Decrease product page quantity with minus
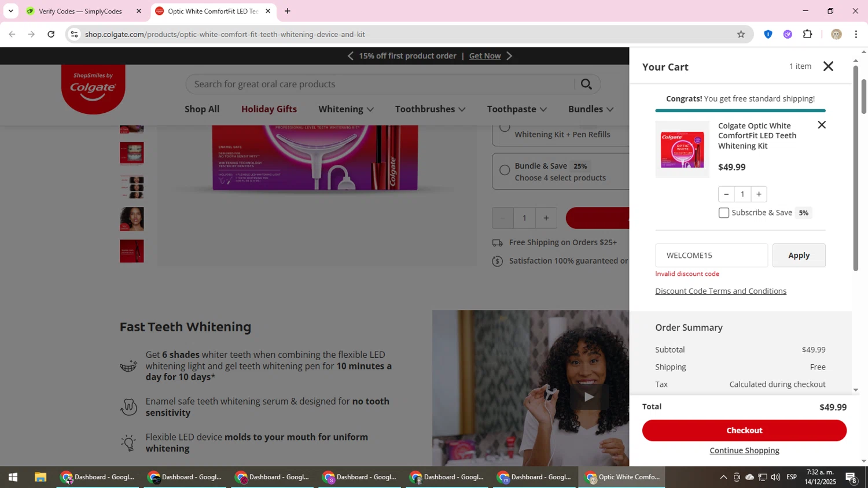The width and height of the screenshot is (868, 488). pos(502,218)
